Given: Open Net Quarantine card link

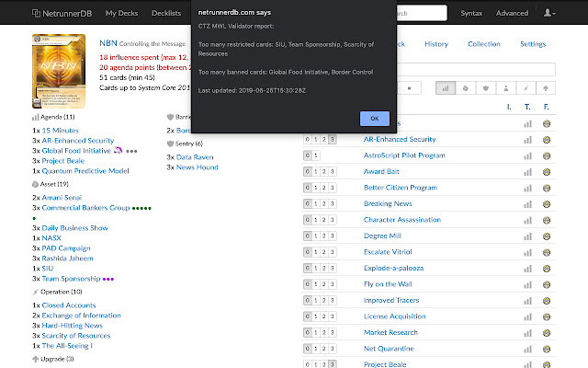Looking at the screenshot, I should coord(389,349).
